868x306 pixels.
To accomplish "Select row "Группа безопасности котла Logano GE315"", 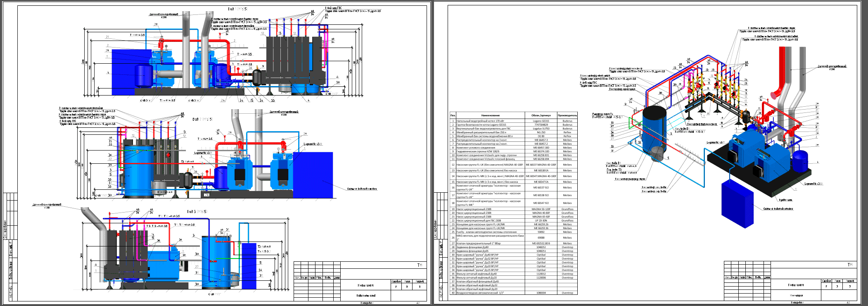I will [514, 125].
